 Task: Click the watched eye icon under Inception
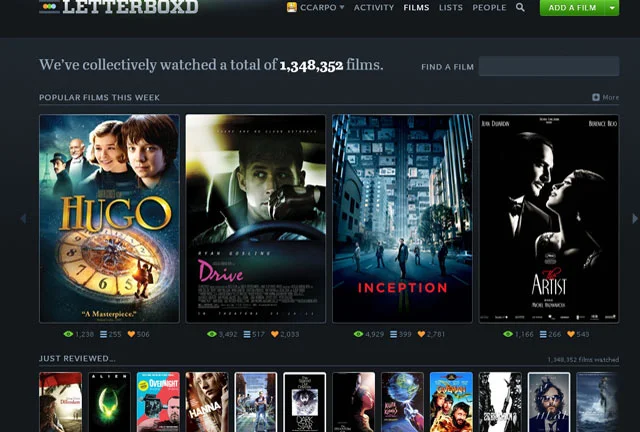click(x=358, y=334)
